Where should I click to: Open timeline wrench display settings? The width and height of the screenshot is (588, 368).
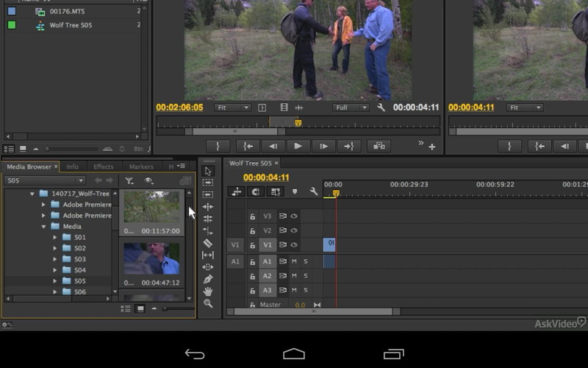[x=314, y=192]
